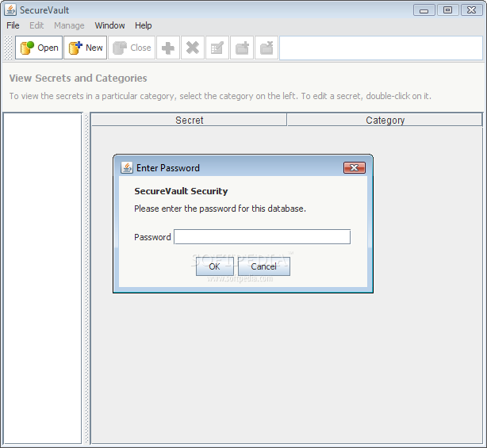The width and height of the screenshot is (487, 448).
Task: Open the Help menu
Action: tap(144, 25)
